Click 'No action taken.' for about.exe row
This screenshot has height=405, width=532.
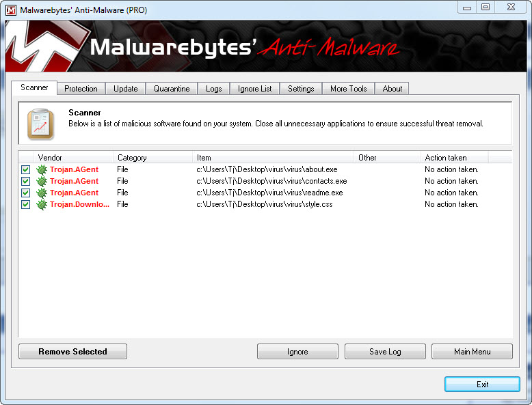pos(451,169)
